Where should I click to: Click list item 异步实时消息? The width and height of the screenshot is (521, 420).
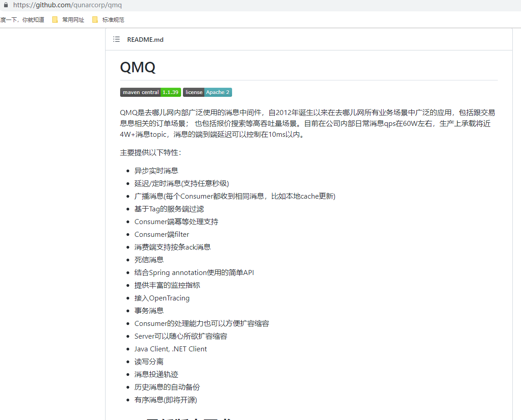click(156, 170)
